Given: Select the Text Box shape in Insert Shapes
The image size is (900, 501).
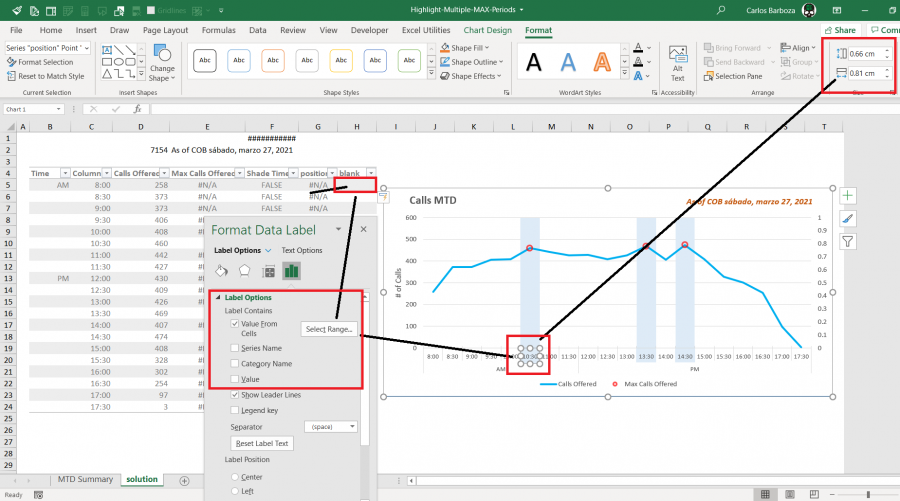Looking at the screenshot, I should tap(107, 50).
